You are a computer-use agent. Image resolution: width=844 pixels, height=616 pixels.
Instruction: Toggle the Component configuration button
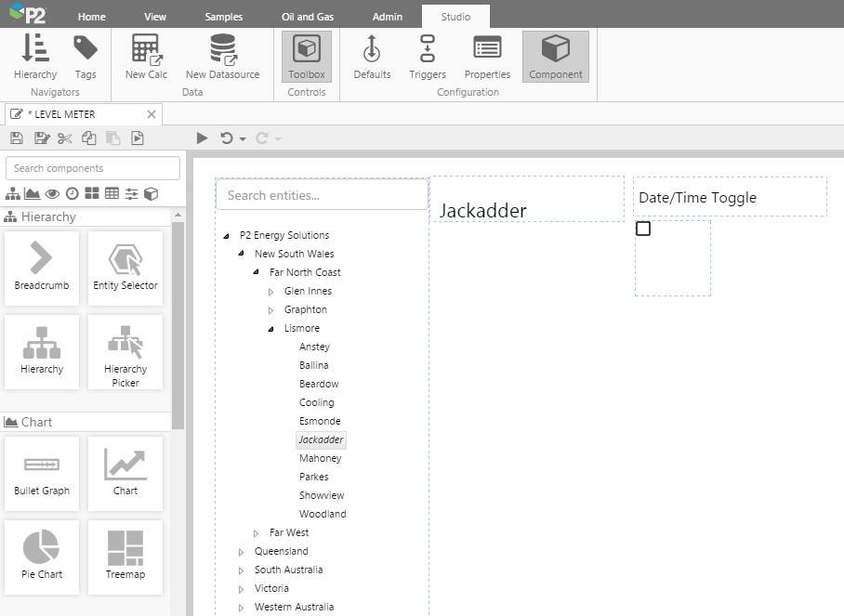(555, 56)
